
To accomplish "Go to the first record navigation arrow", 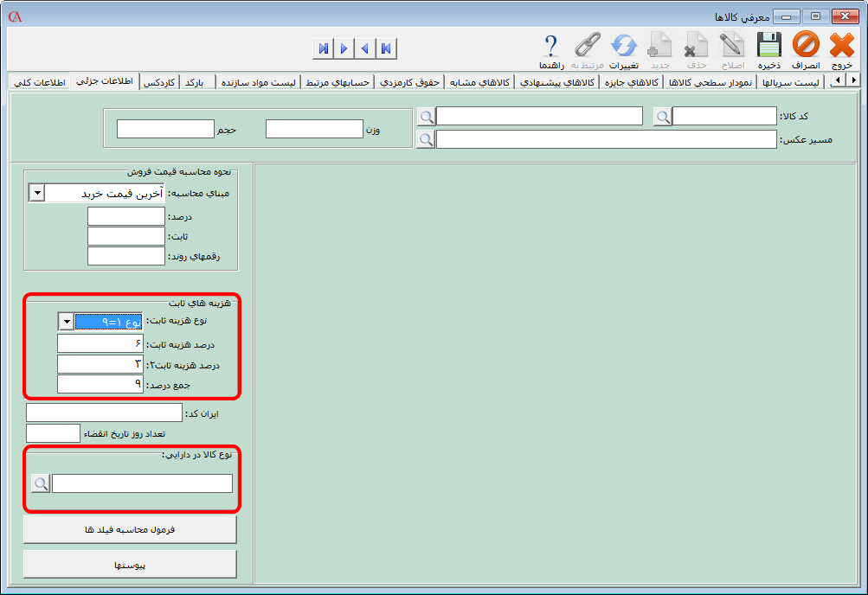I will coord(386,48).
